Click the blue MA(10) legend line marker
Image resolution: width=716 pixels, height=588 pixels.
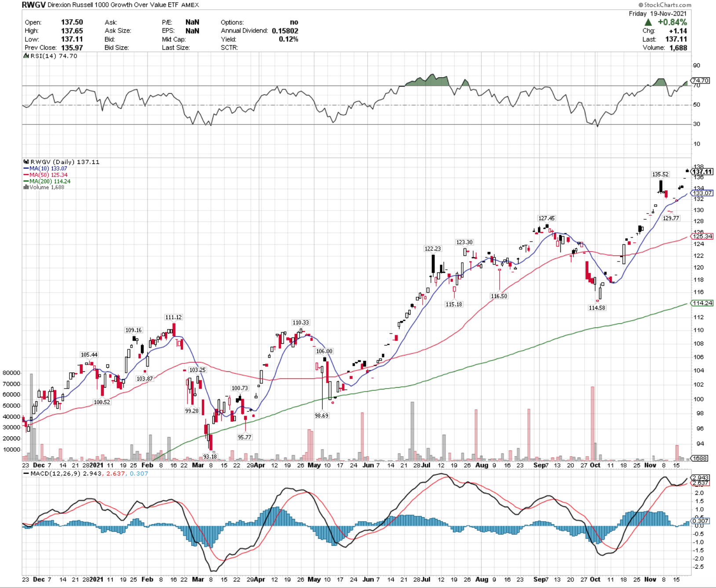pyautogui.click(x=26, y=168)
